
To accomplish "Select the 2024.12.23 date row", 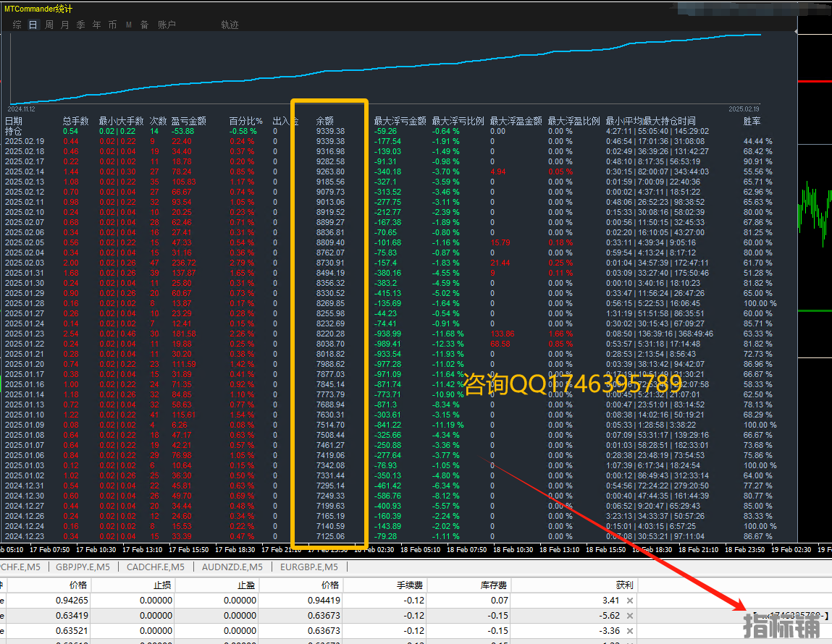I will pos(25,536).
